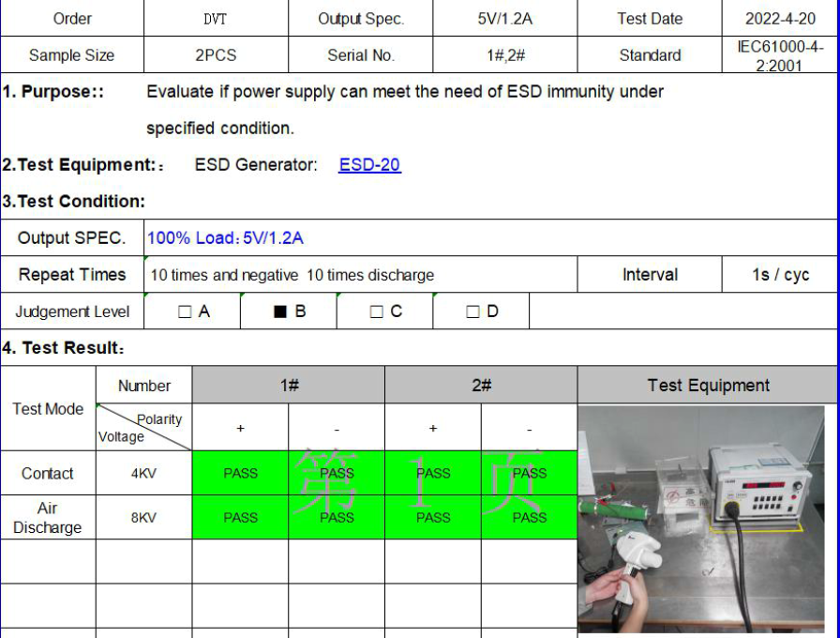The width and height of the screenshot is (840, 638).
Task: Select the Repeat Times label cell
Action: (x=72, y=275)
